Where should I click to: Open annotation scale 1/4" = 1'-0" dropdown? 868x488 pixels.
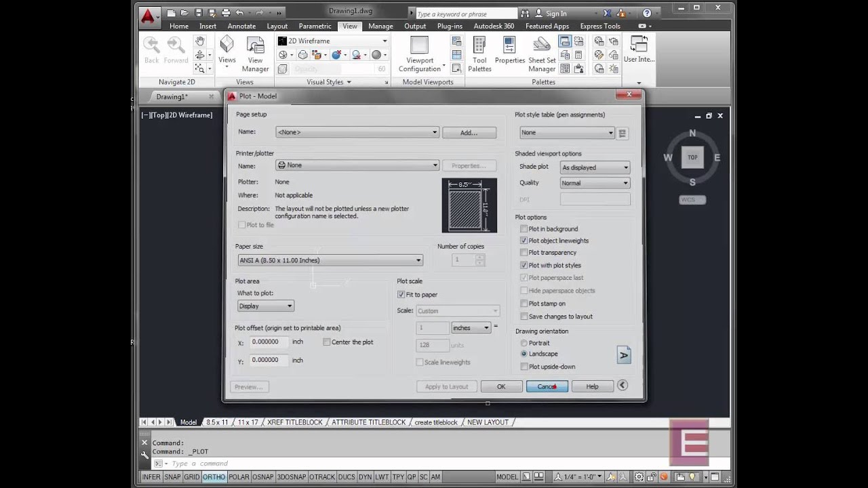577,477
